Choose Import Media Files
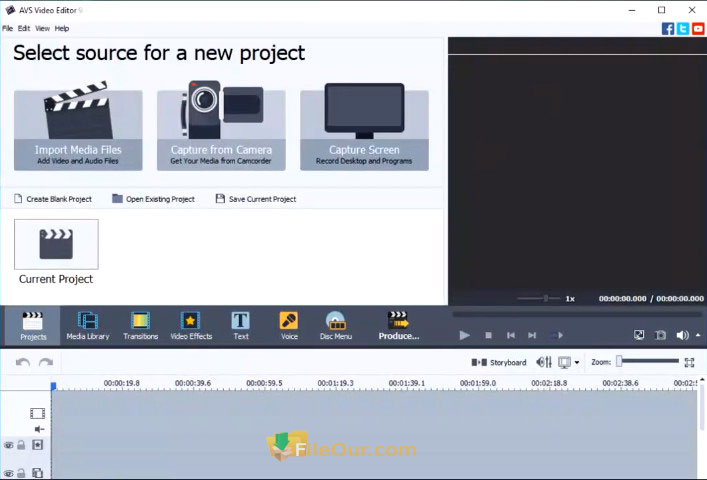 [x=78, y=126]
